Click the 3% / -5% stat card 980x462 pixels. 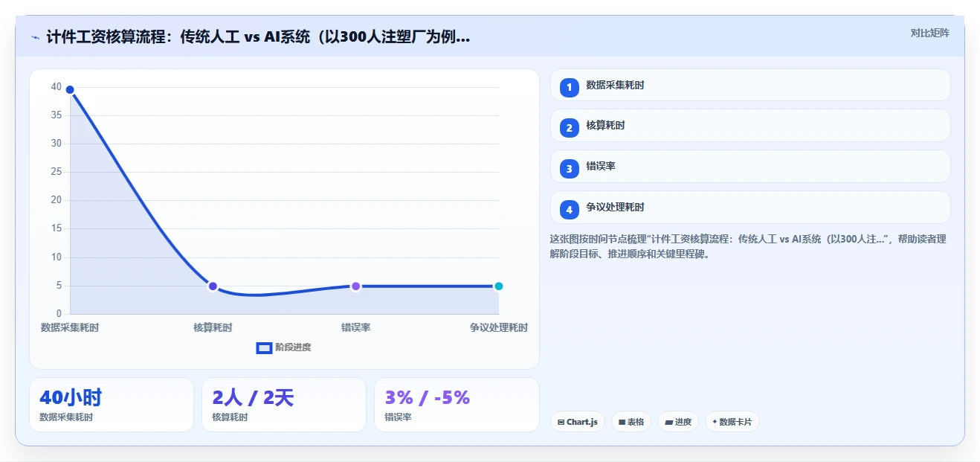click(457, 405)
